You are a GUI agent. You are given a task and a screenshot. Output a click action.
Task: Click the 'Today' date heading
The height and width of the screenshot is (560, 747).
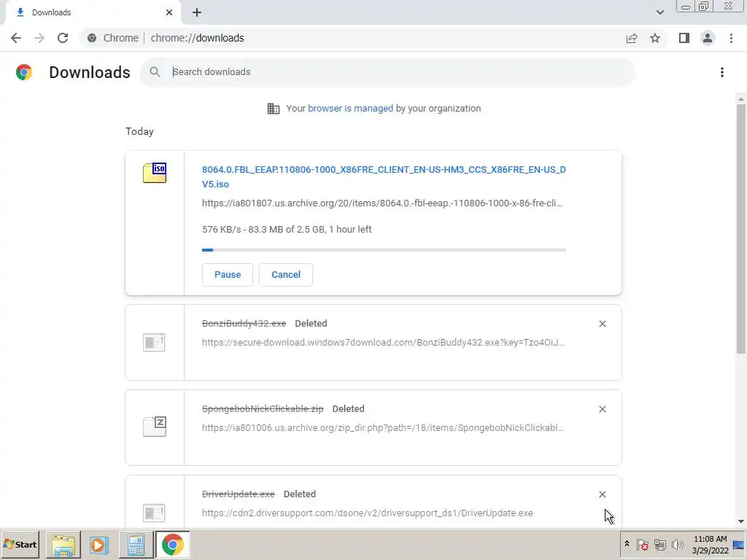click(x=139, y=131)
